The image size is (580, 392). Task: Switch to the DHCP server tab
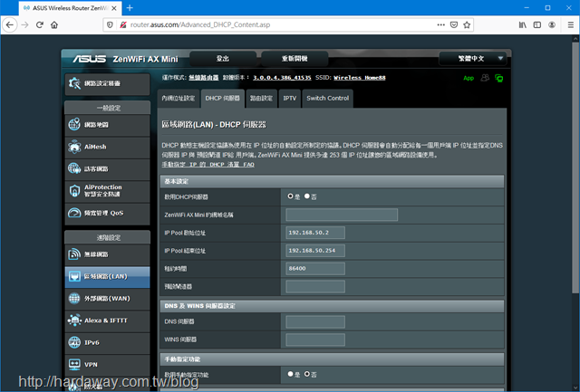pos(223,99)
